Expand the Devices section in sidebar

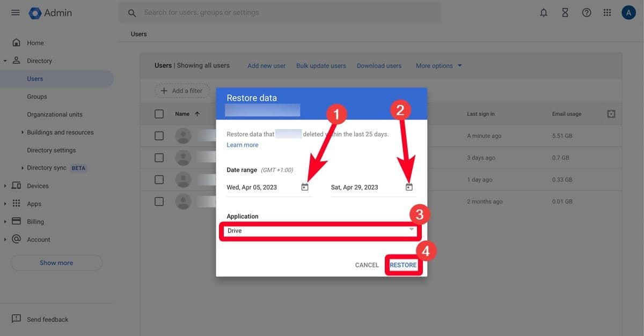(x=5, y=186)
